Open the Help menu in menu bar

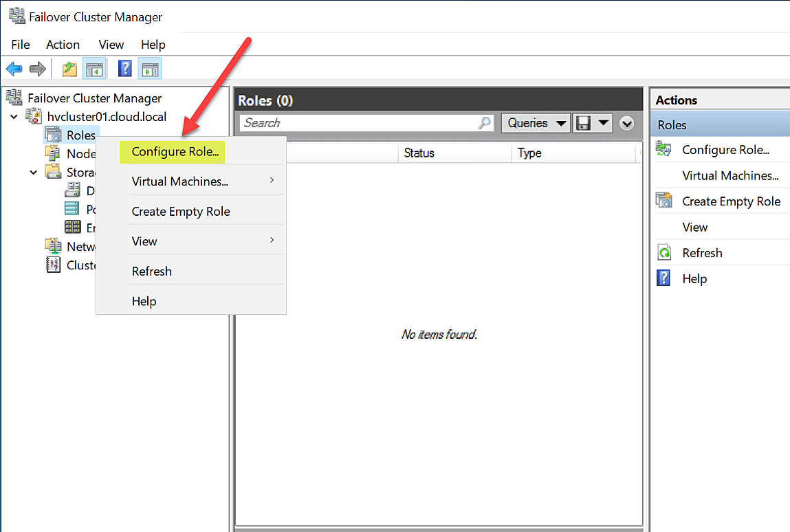[153, 44]
